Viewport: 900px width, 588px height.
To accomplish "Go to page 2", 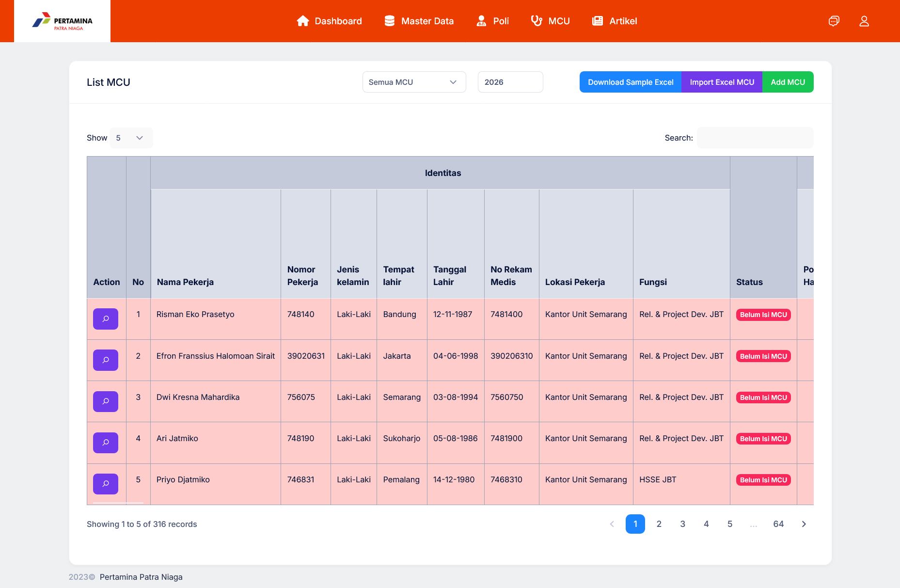I will coord(659,524).
